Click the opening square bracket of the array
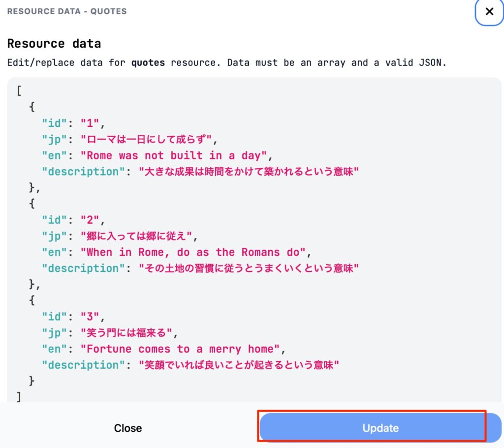The height and width of the screenshot is (448, 504). (19, 91)
